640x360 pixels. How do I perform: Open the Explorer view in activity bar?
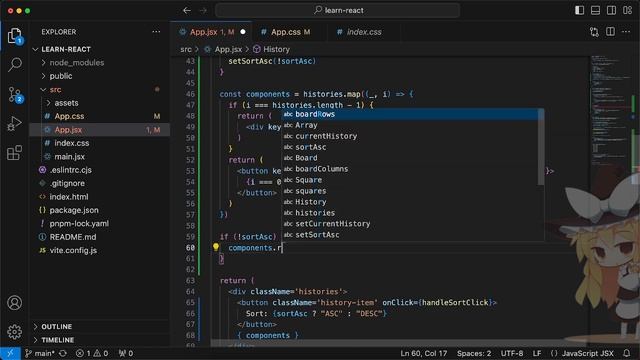[x=15, y=36]
